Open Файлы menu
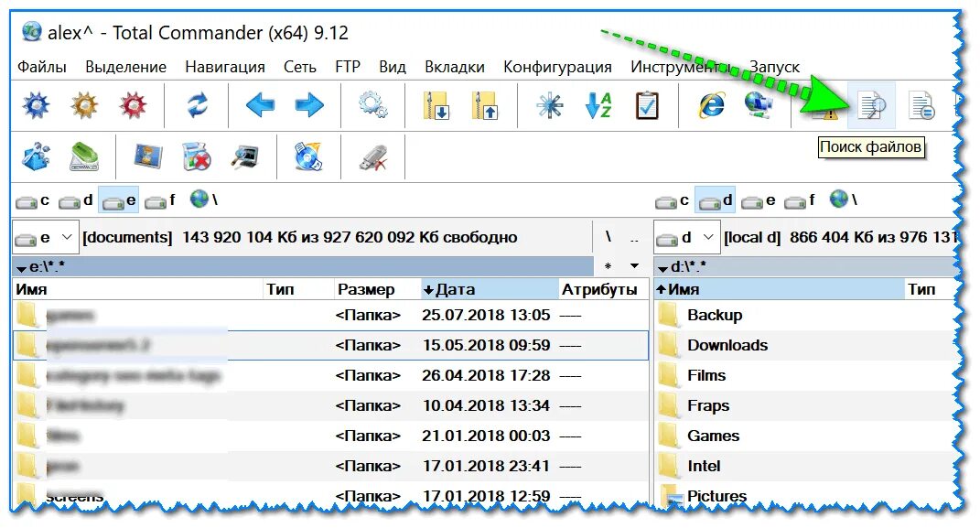 tap(41, 67)
